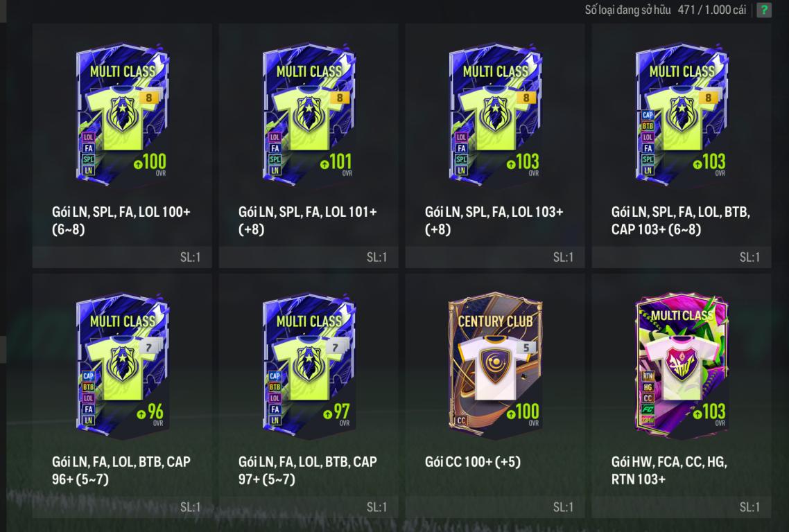Click the label 'Gói CC 100+ (+5)'

tap(472, 461)
